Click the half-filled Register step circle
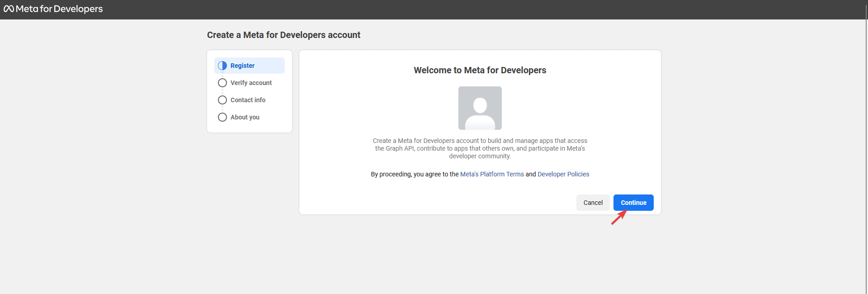 [x=222, y=66]
